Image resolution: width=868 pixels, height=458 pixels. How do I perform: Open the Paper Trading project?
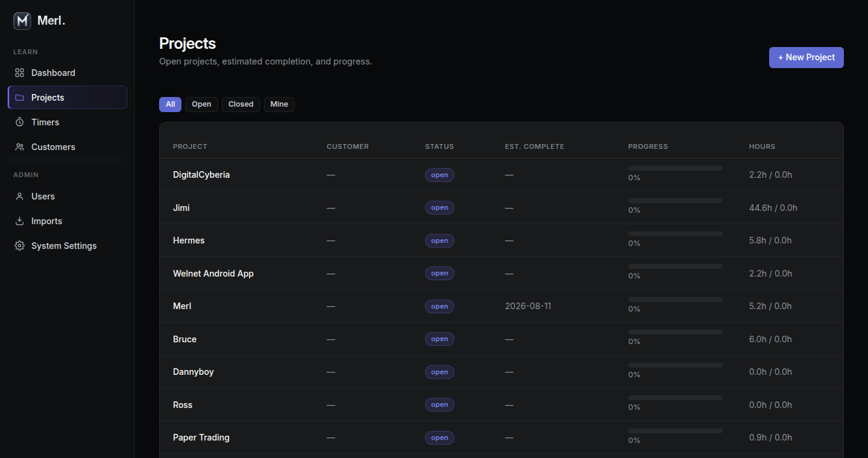pos(201,438)
